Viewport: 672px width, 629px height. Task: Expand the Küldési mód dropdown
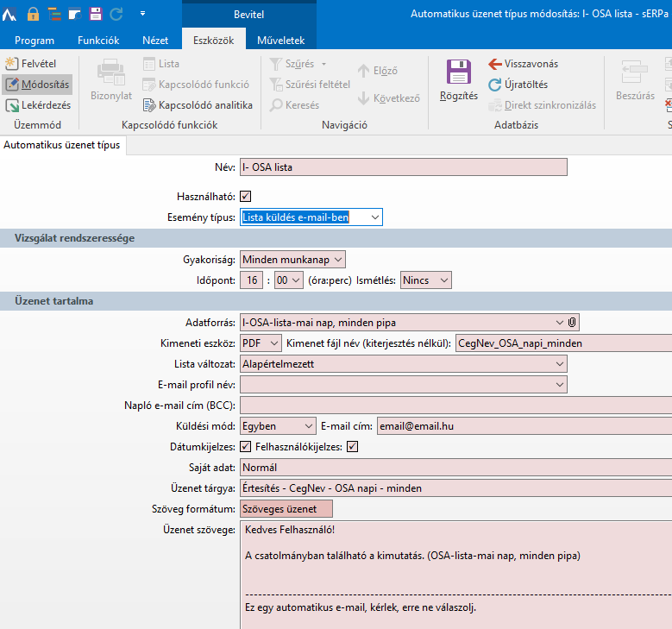click(310, 425)
